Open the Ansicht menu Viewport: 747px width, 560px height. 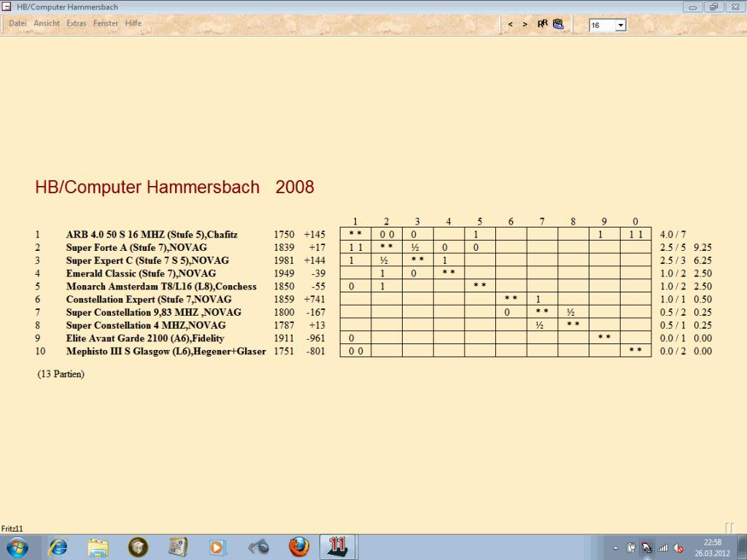coord(47,23)
